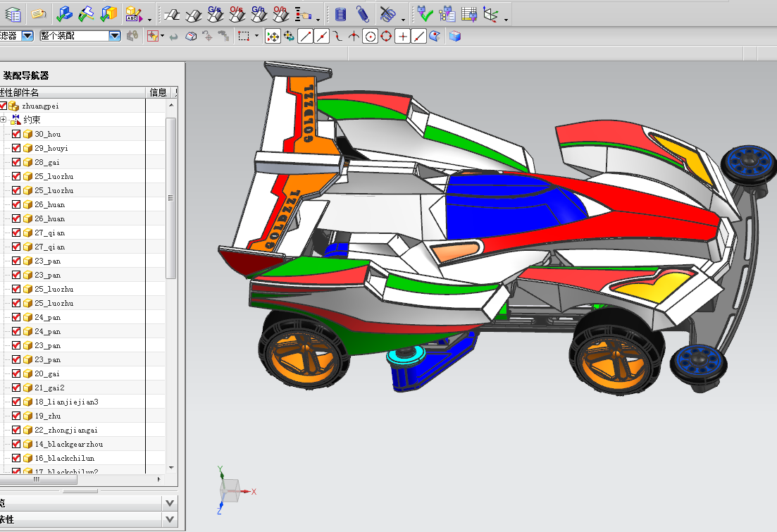Open the rectangle selection dropdown arrow
Image resolution: width=777 pixels, height=532 pixels.
[x=256, y=36]
